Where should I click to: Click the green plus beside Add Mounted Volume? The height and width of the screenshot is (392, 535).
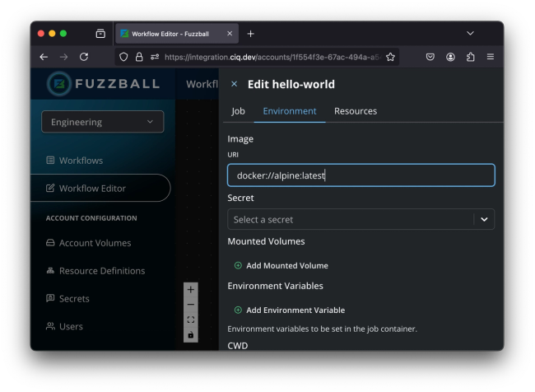238,265
